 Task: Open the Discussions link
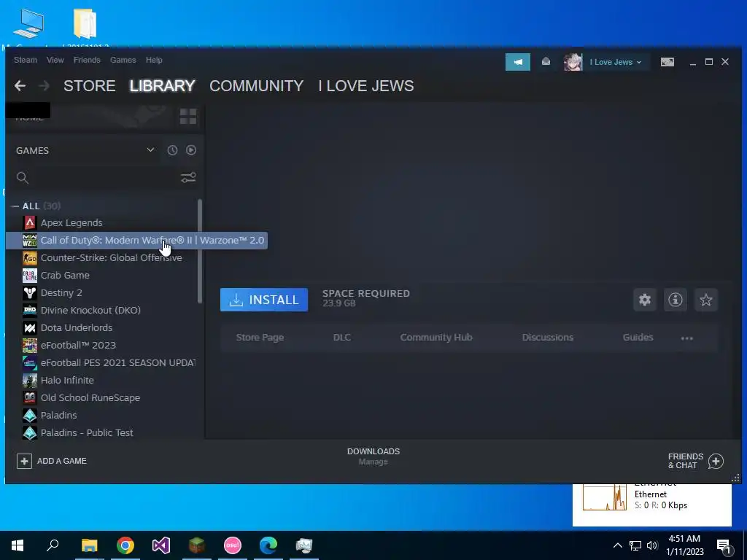click(x=547, y=337)
